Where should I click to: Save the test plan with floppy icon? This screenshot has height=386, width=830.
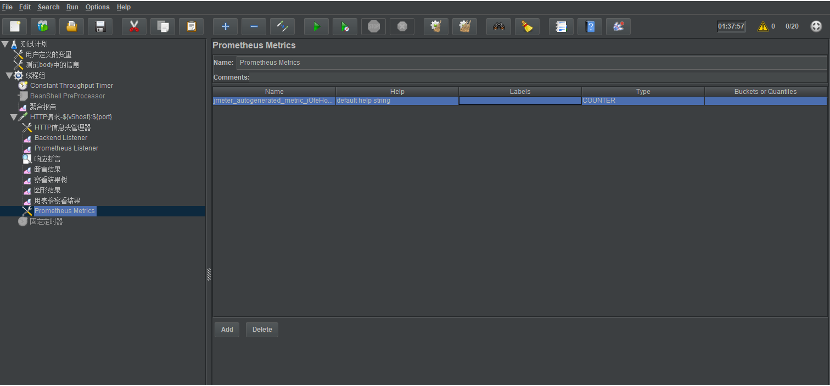[x=101, y=26]
